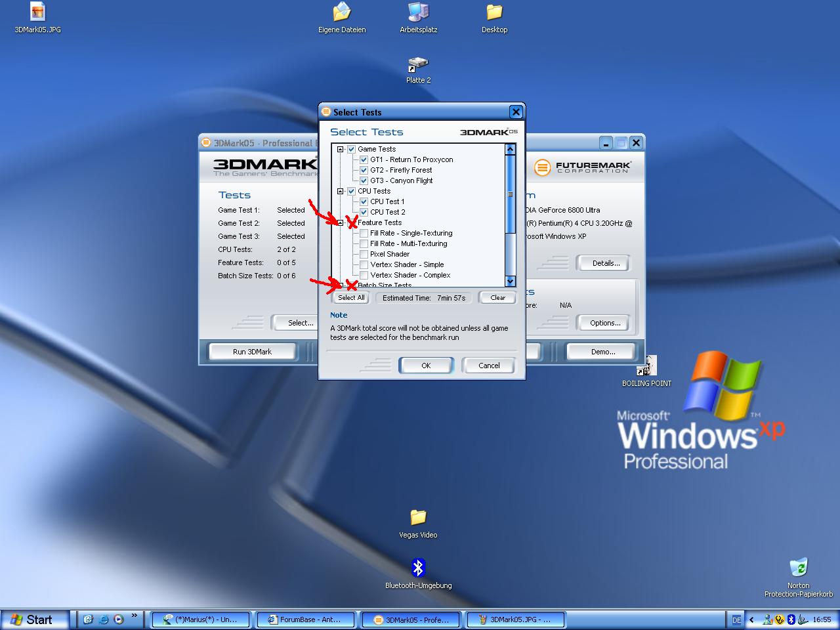Click the Media Player quick launch icon

point(118,619)
